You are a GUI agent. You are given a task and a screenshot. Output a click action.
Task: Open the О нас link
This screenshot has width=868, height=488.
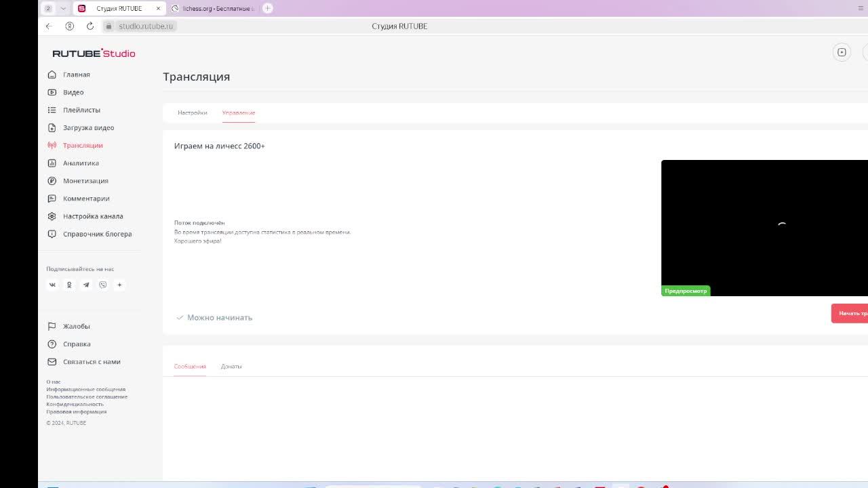pyautogui.click(x=54, y=382)
